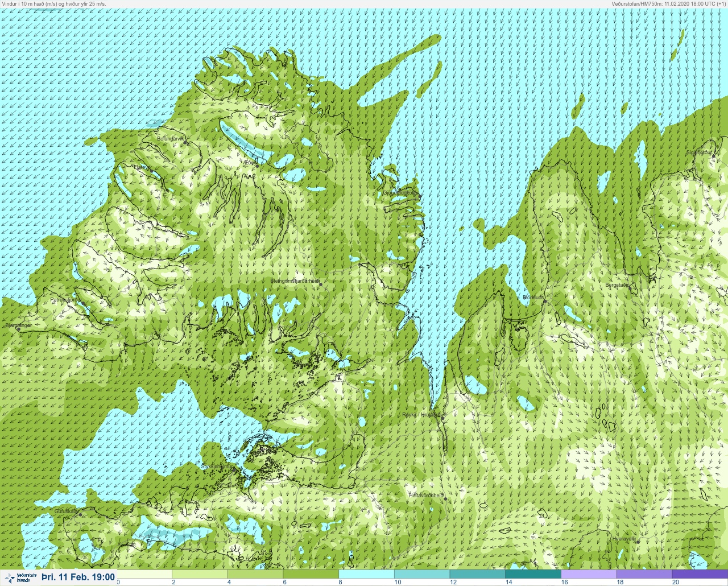The image size is (728, 586).
Task: Select the 18–20 m/s purple legend color
Action: pos(645,574)
